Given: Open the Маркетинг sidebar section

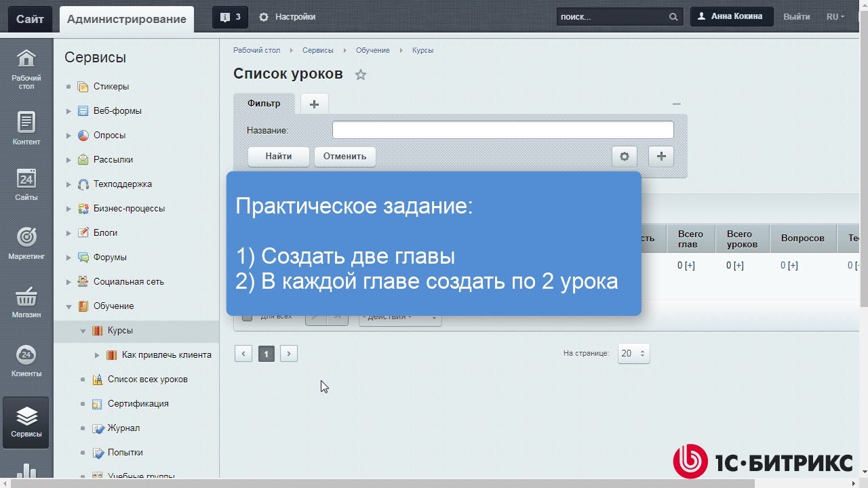Looking at the screenshot, I should tap(26, 243).
